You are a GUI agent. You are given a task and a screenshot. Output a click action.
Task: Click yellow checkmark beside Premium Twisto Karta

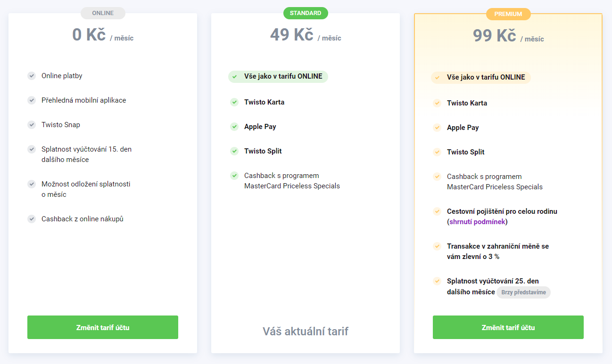click(x=437, y=103)
